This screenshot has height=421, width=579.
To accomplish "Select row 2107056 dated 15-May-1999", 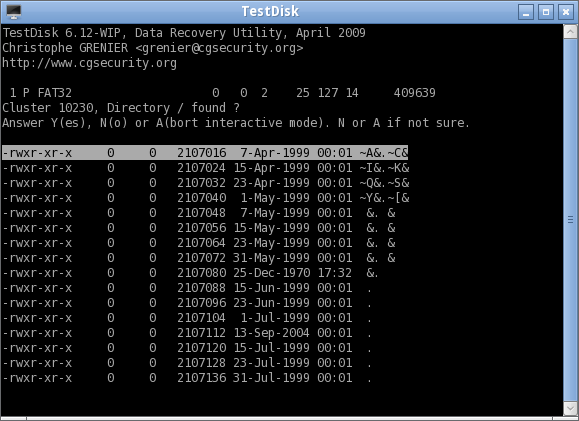I will (199, 228).
